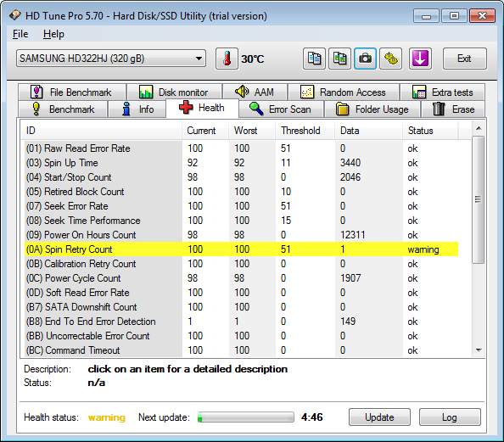
Task: Copy screenshot to clipboard icon
Action: point(339,59)
